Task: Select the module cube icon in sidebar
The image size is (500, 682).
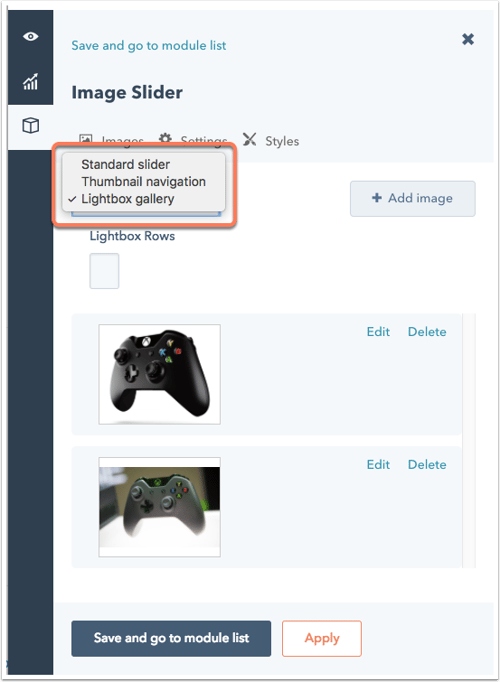Action: pos(30,126)
